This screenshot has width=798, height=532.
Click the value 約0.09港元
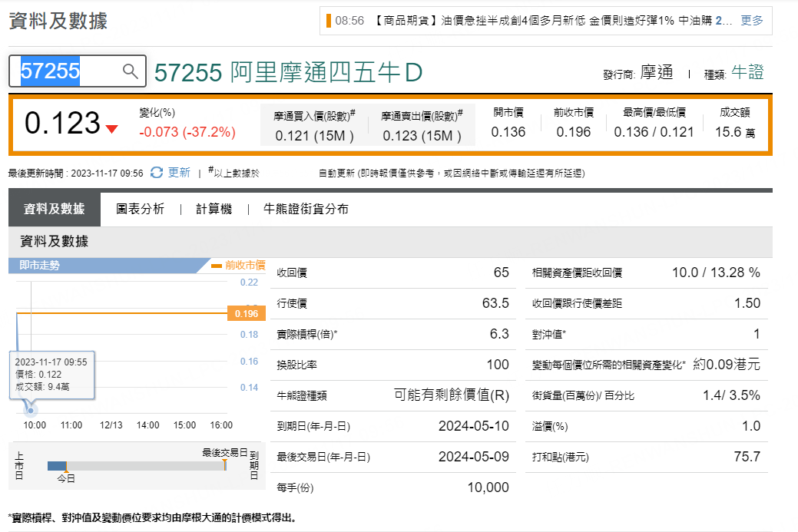tap(727, 364)
